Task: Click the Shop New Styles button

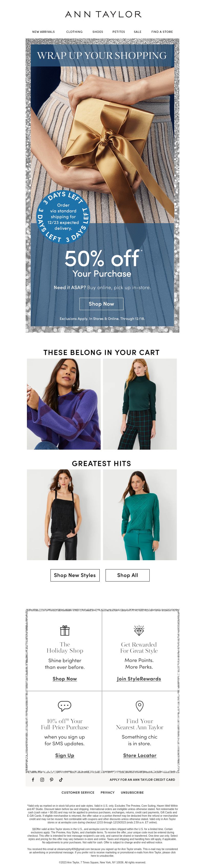Action: [75, 575]
